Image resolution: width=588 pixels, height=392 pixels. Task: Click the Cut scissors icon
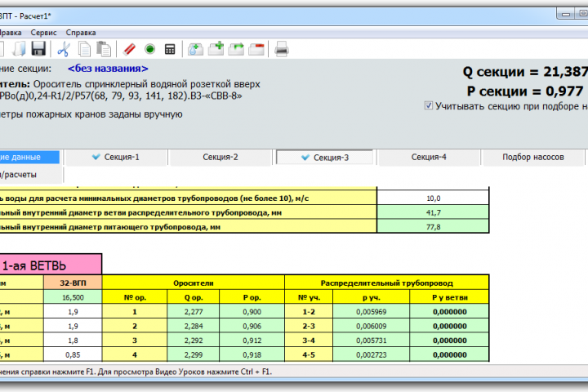tap(63, 49)
